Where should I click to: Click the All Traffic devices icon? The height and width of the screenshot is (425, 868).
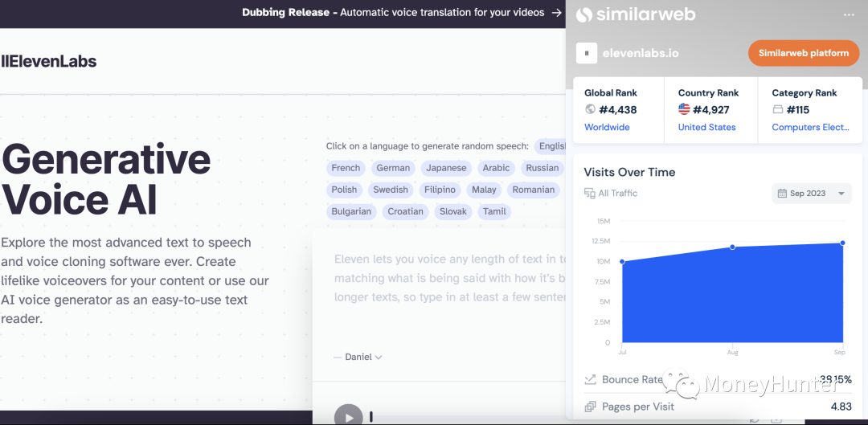pyautogui.click(x=590, y=193)
